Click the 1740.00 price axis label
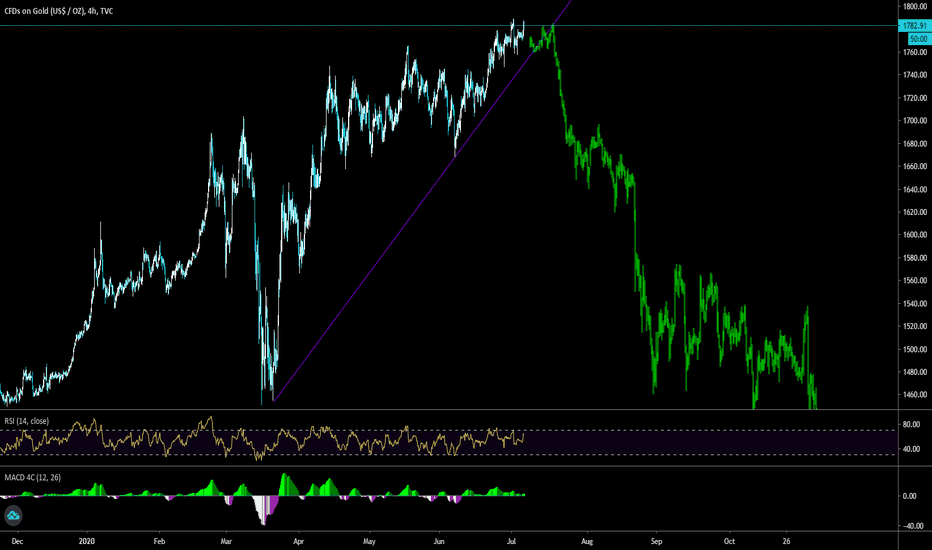 (x=915, y=75)
